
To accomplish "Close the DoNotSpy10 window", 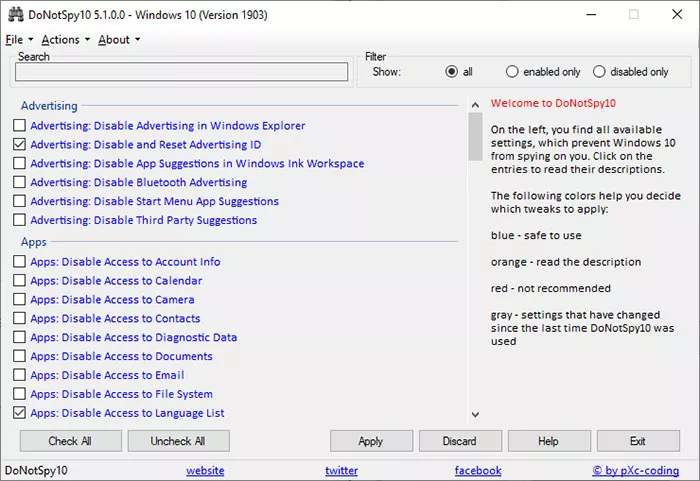I will [x=677, y=15].
